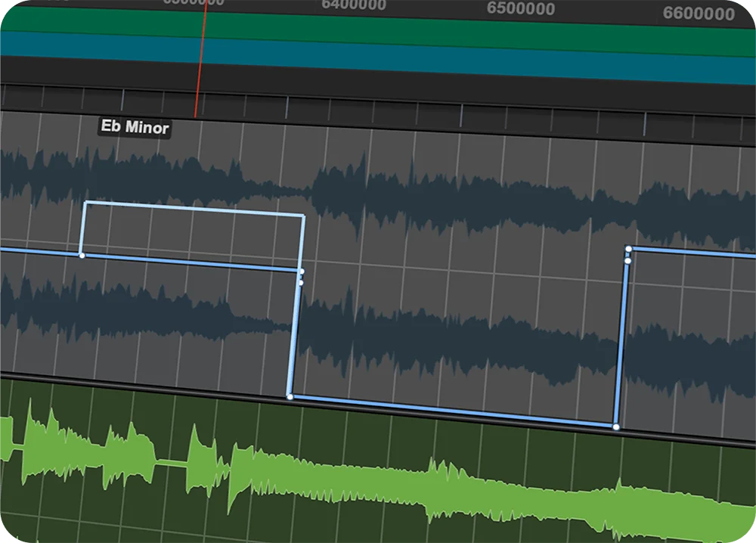756x543 pixels.
Task: Click top edge of light-blue selection rectangle
Action: click(194, 209)
